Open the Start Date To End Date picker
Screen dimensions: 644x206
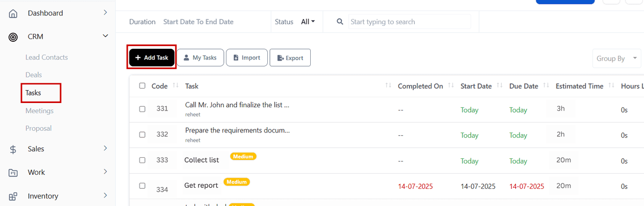(x=198, y=22)
